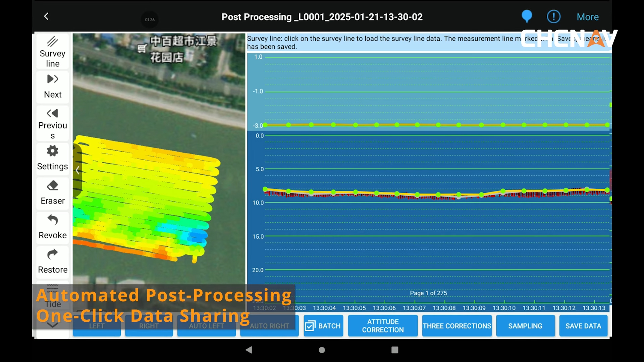Go to Next survey line

coord(52,86)
